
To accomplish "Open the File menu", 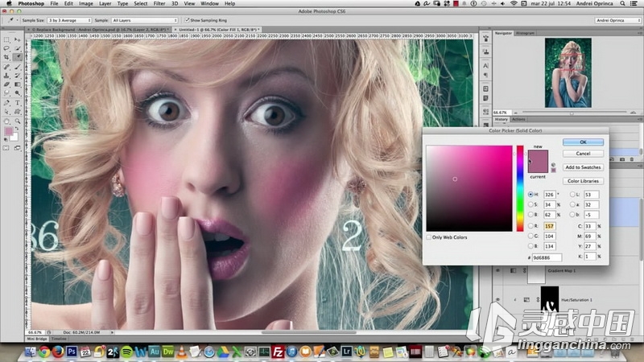I will pyautogui.click(x=54, y=3).
